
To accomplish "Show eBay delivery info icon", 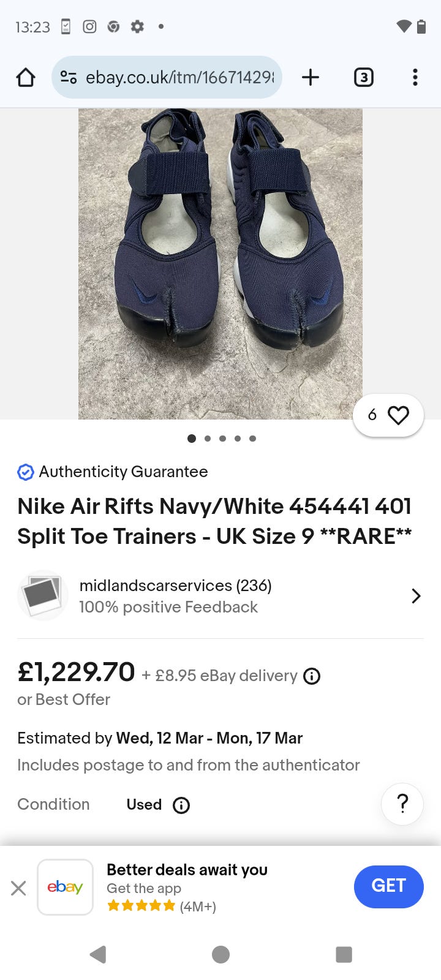I will coord(312,676).
